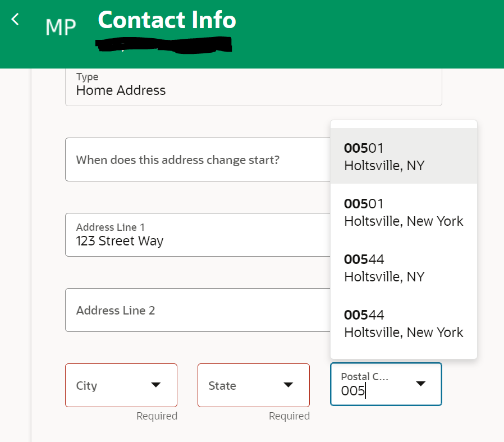
Task: Click the Required label under State
Action: 289,416
